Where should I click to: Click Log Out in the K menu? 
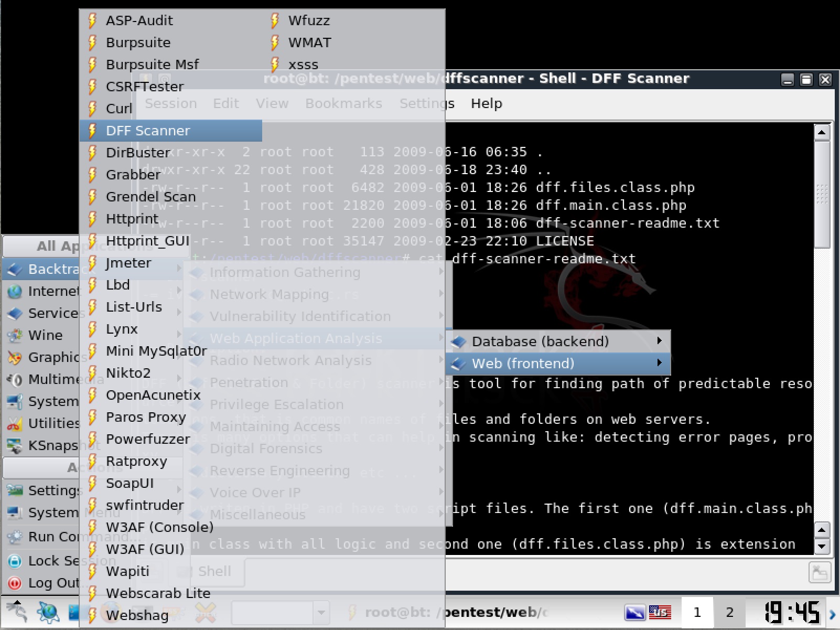tap(41, 583)
